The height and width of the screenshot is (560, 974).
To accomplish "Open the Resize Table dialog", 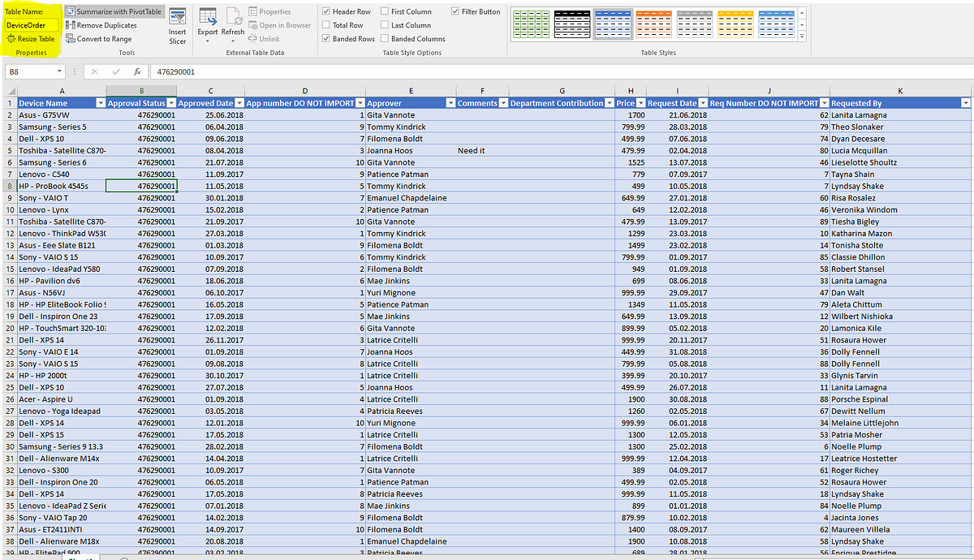I will [x=31, y=38].
